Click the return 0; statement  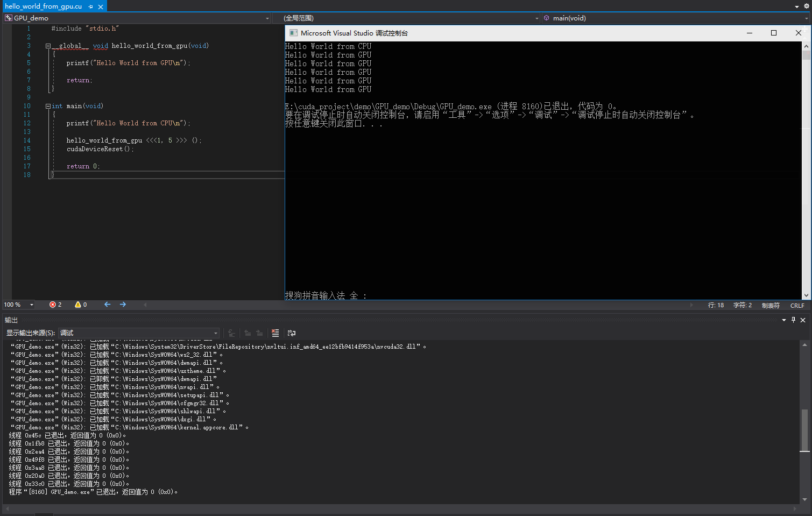tap(83, 166)
